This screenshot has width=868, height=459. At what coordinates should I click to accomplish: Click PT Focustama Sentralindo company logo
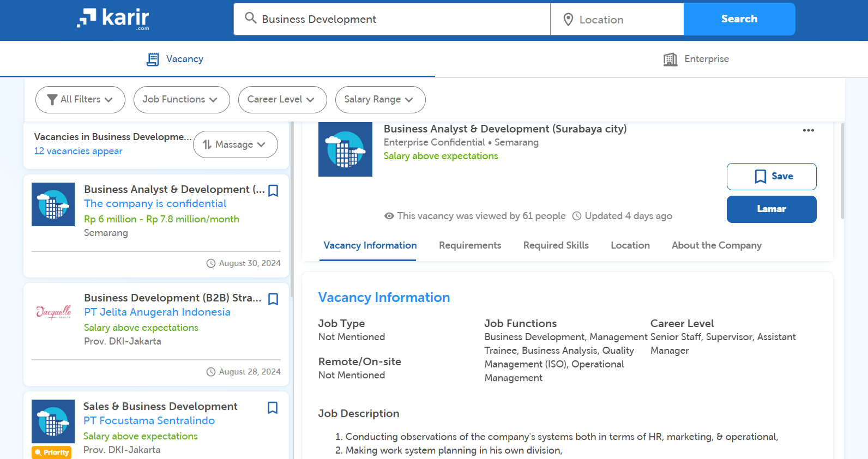point(53,421)
